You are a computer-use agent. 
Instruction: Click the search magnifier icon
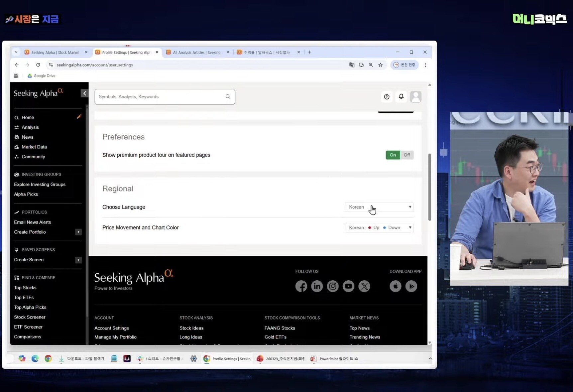[228, 97]
